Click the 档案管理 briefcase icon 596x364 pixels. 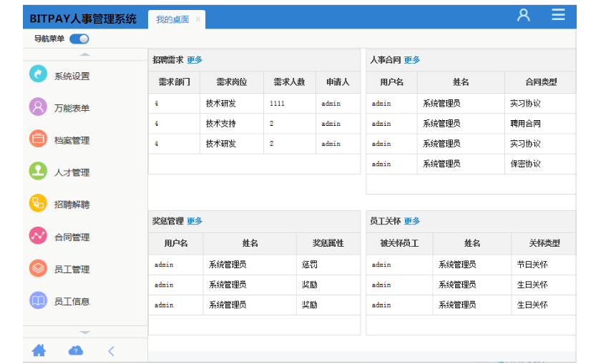click(x=38, y=139)
